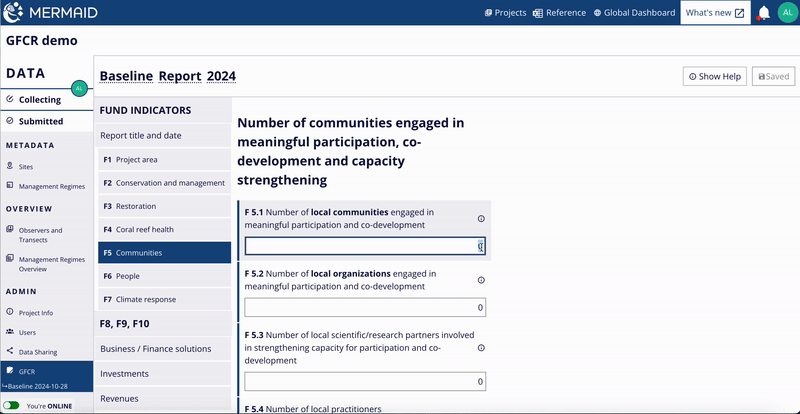Open Business / Finance solutions section
The height and width of the screenshot is (414, 800).
pos(163,349)
